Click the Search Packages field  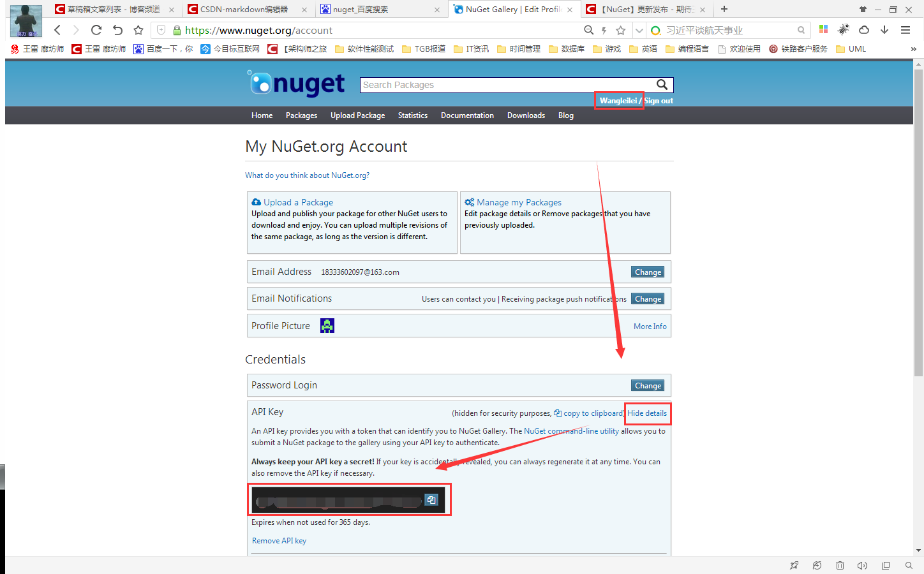click(508, 85)
